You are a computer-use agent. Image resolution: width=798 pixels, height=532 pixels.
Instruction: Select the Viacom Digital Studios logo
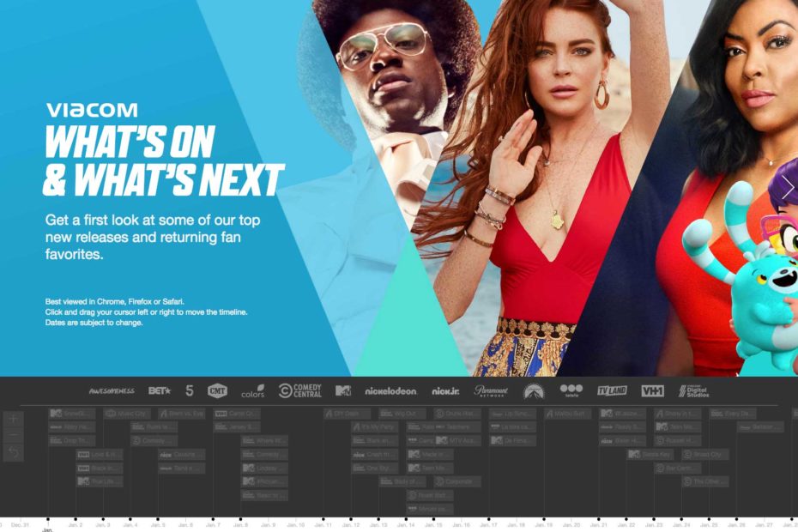point(693,391)
